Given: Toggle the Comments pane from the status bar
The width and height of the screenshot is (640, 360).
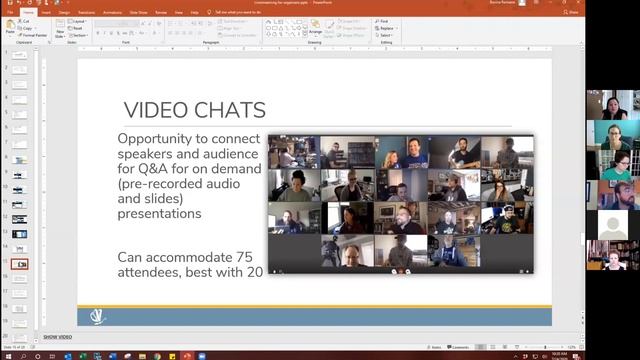Looking at the screenshot, I should click(458, 347).
